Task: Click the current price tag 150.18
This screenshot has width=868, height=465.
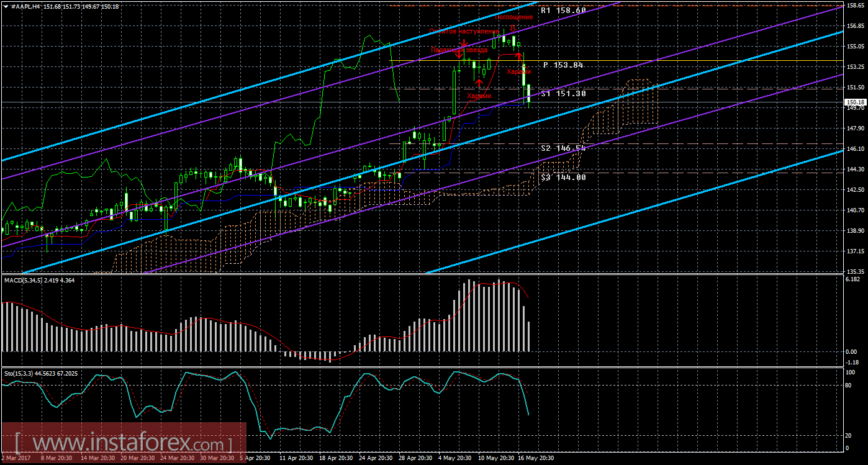Action: pyautogui.click(x=856, y=102)
